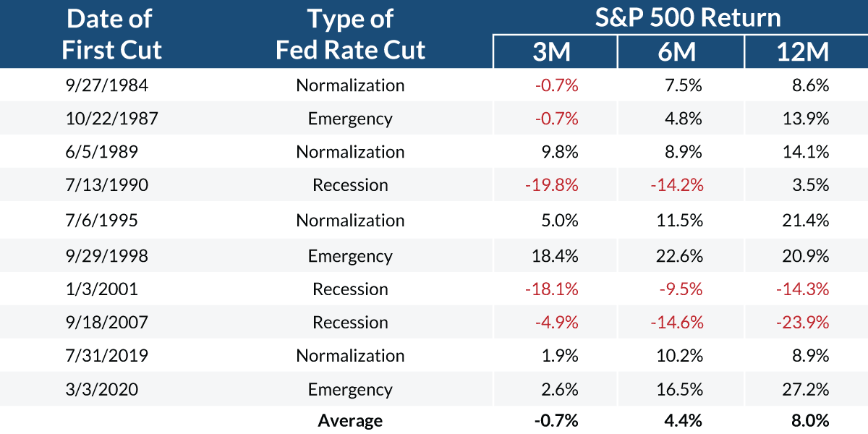
Task: Click the "Date of First Cut" column header
Action: 111,34
